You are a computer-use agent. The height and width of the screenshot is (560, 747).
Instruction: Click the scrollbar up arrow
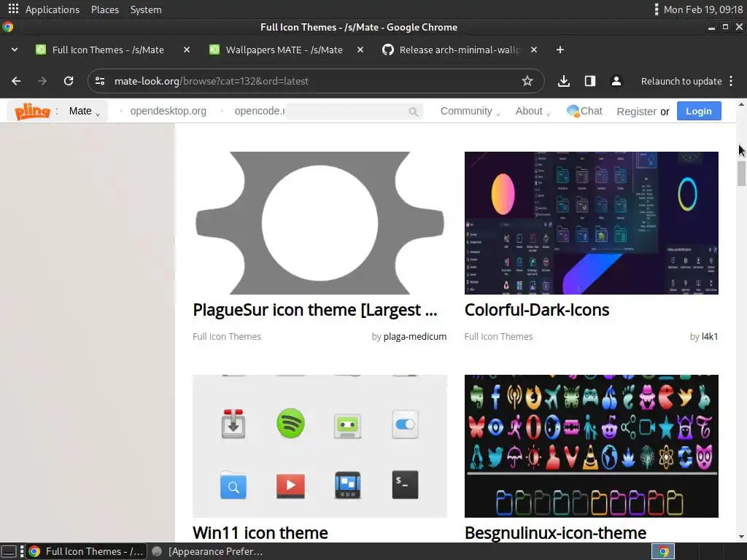tap(741, 104)
